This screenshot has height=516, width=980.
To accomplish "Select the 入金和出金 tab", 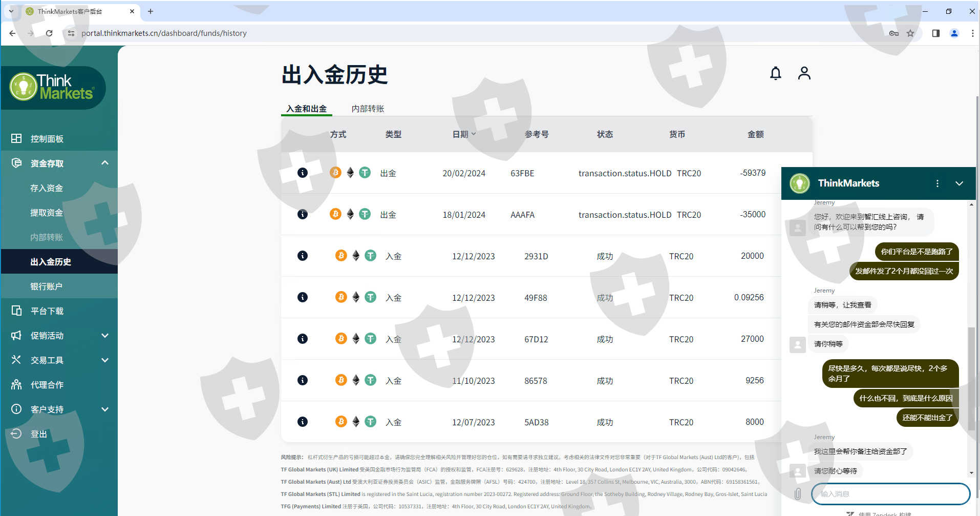I will (x=306, y=109).
